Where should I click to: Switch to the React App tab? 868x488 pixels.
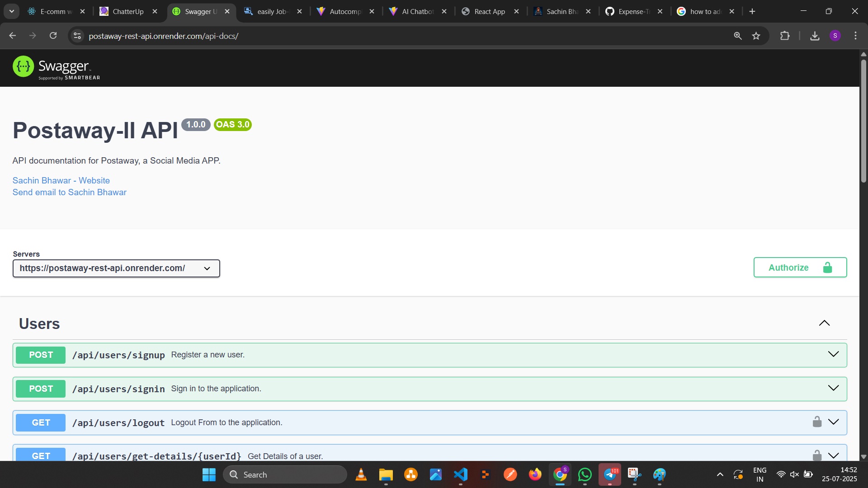[x=489, y=11]
